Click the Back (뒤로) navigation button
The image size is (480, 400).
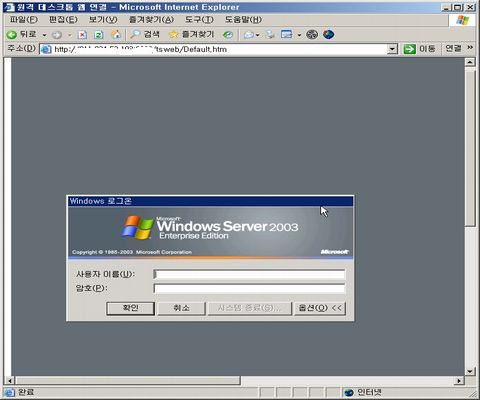tap(21, 34)
